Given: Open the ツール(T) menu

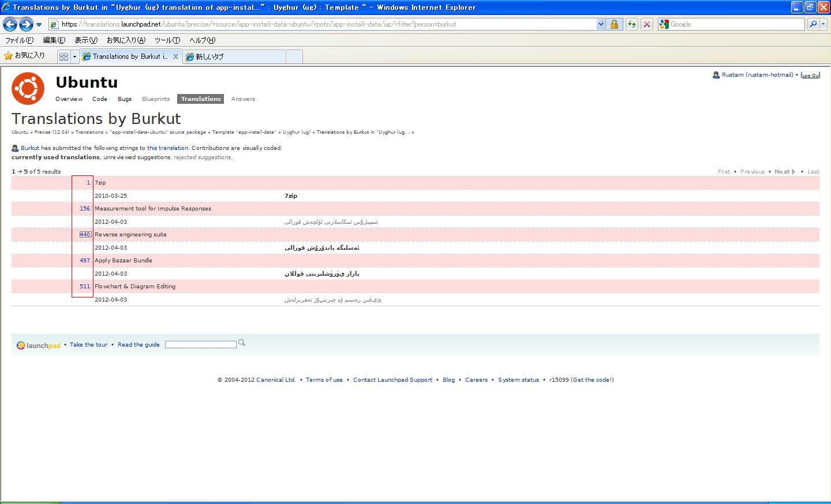Looking at the screenshot, I should (167, 40).
